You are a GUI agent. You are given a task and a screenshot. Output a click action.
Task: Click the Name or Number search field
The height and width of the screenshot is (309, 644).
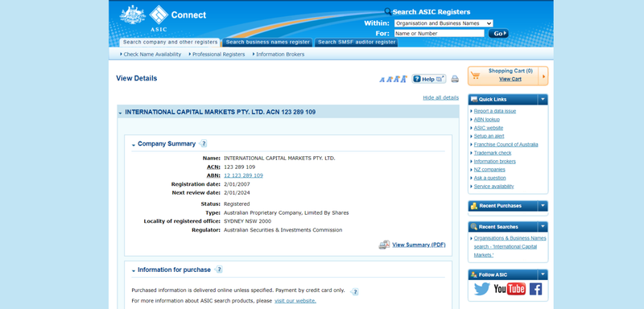pyautogui.click(x=439, y=34)
